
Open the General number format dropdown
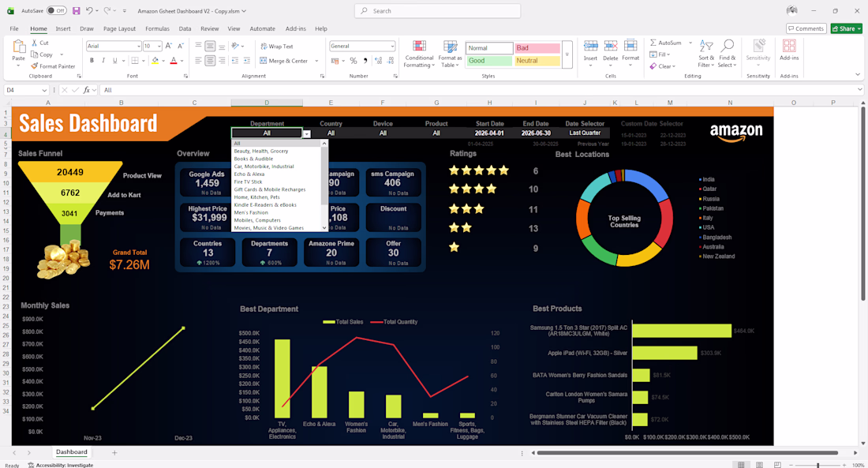[392, 46]
